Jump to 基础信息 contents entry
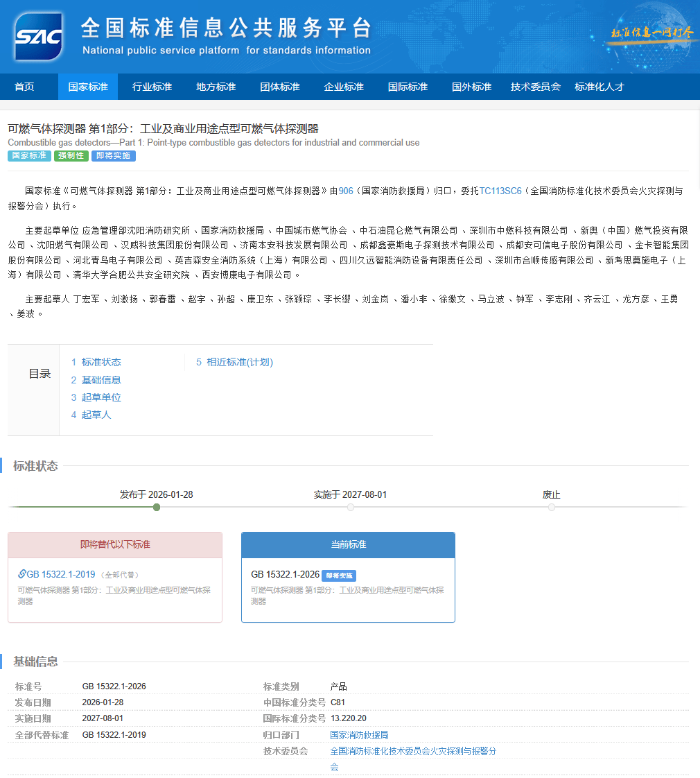This screenshot has width=700, height=778. pos(100,380)
